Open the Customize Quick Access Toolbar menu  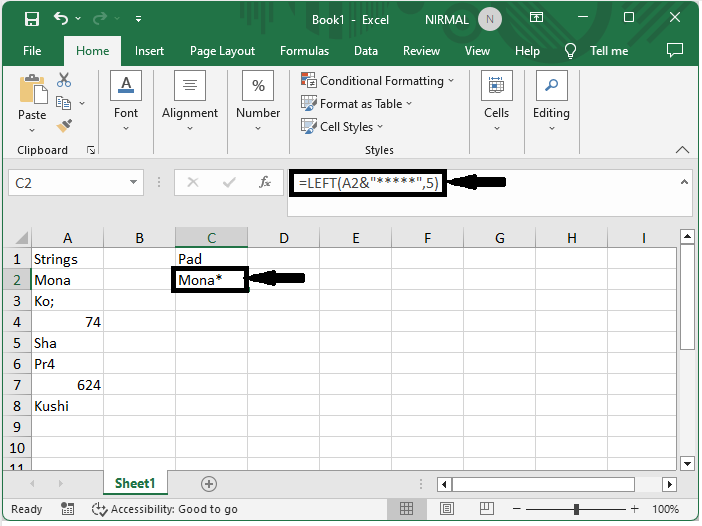coord(138,19)
